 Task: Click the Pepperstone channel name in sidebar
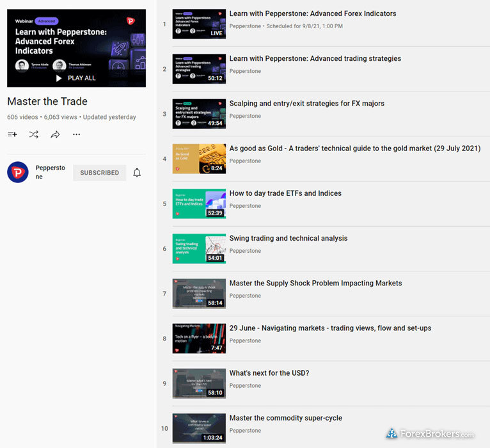click(50, 172)
